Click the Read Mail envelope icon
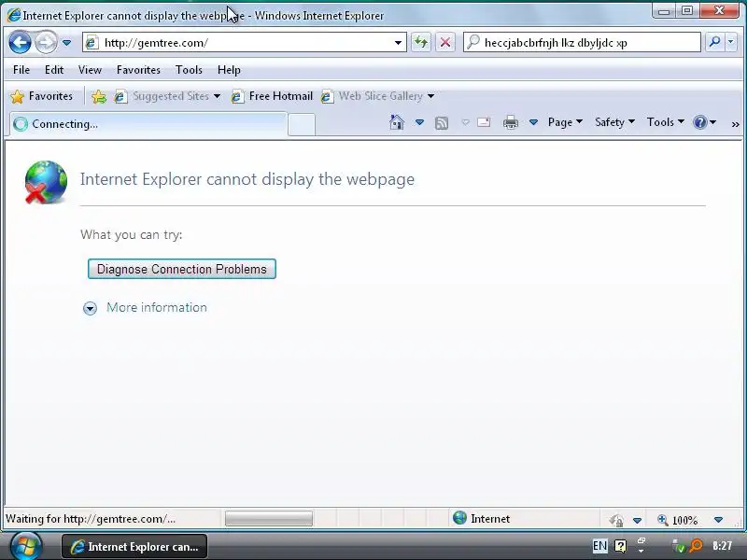This screenshot has width=747, height=560. coord(484,122)
